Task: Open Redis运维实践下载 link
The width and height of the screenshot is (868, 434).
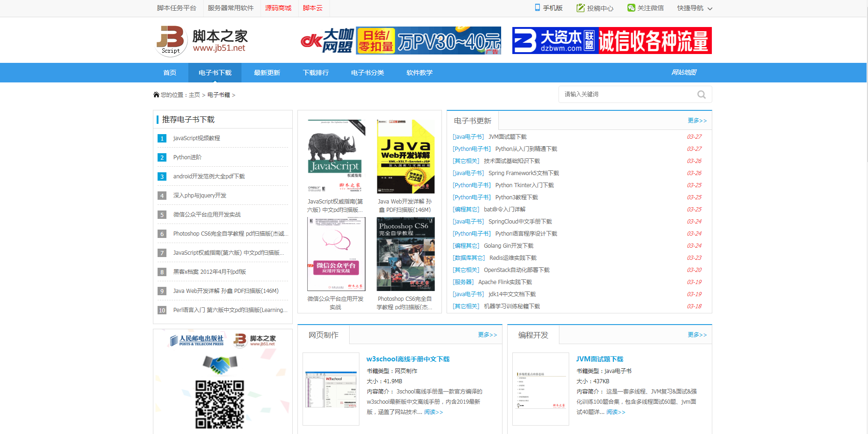Action: pos(513,258)
